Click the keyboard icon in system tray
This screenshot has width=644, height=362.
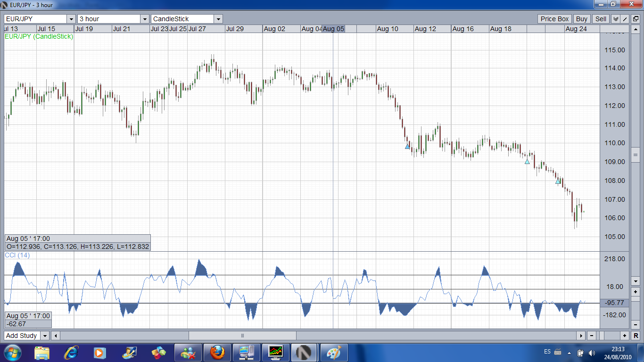point(558,352)
